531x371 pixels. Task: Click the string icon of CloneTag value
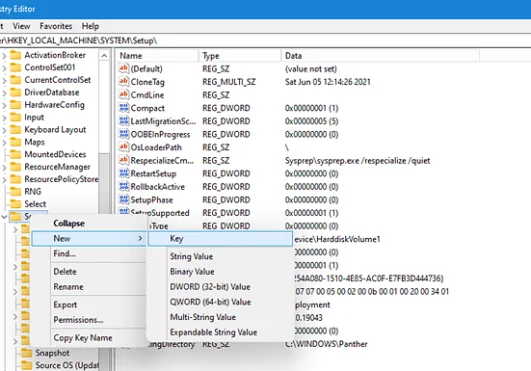124,82
